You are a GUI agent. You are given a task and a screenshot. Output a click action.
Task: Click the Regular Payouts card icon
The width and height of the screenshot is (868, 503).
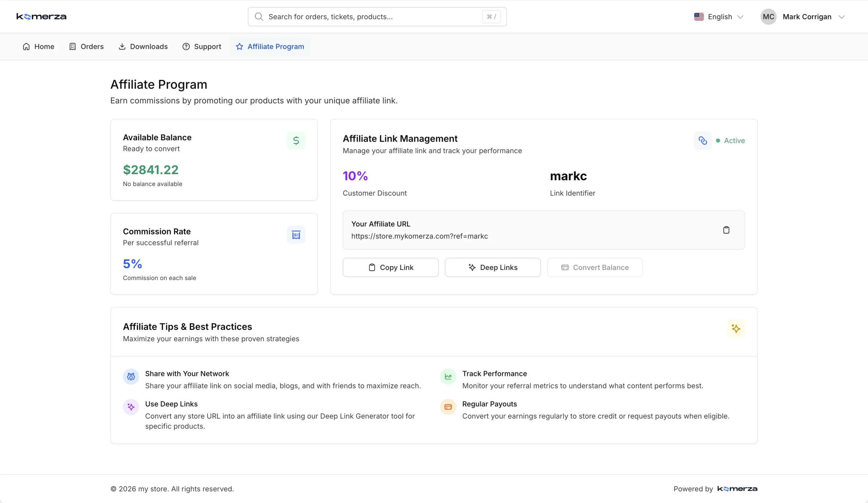click(x=448, y=407)
